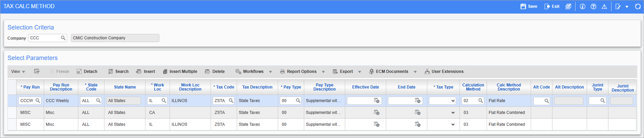This screenshot has height=138, width=644.
Task: Expand the Export dropdown arrow
Action: (359, 72)
